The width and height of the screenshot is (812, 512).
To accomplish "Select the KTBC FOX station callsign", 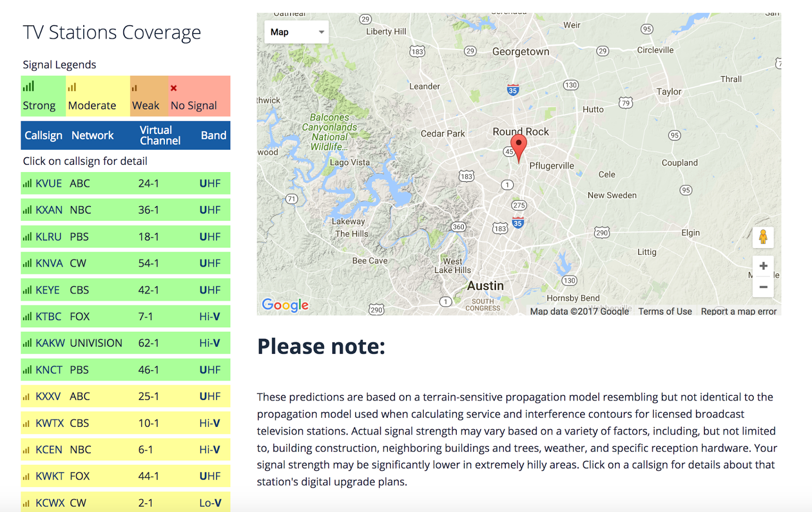I will [49, 317].
